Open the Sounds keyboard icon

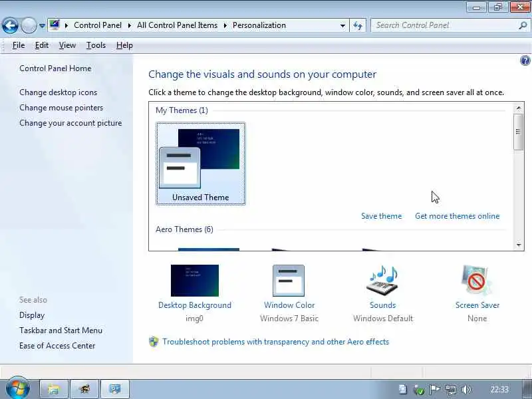[383, 281]
